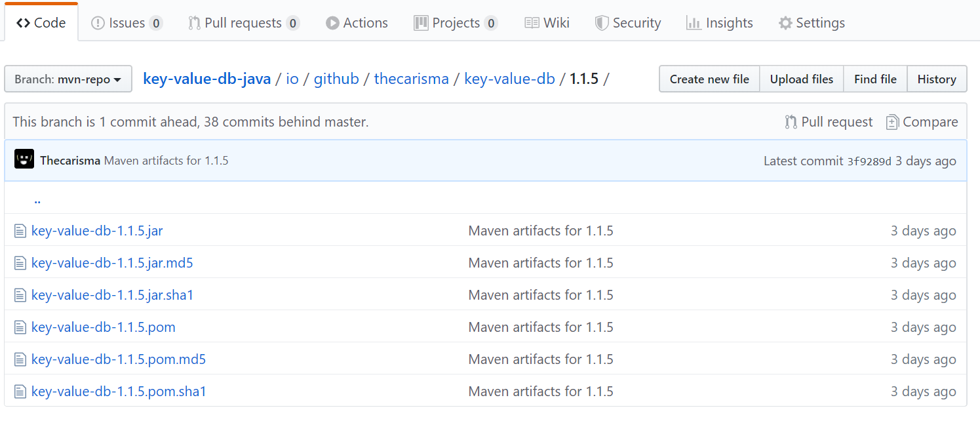Screen dimensions: 980x444
Task: View commit History
Action: click(936, 79)
